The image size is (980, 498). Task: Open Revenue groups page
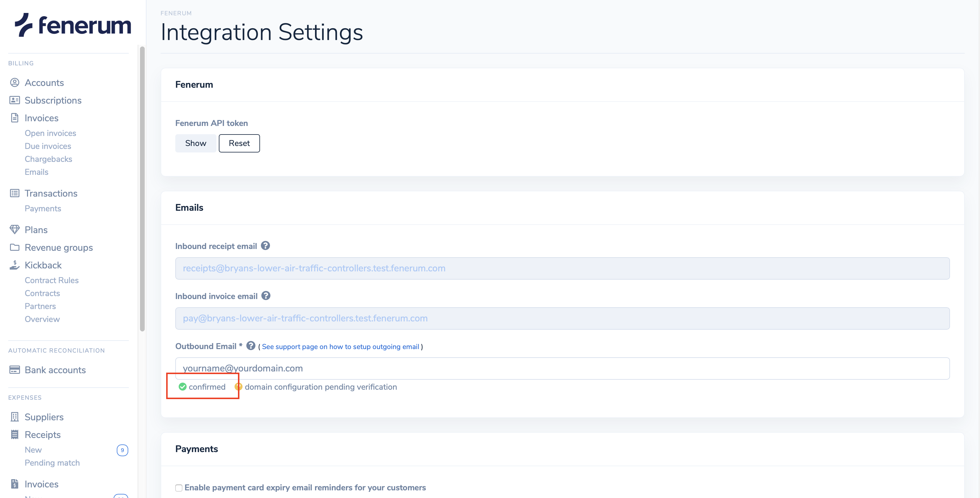[59, 248]
